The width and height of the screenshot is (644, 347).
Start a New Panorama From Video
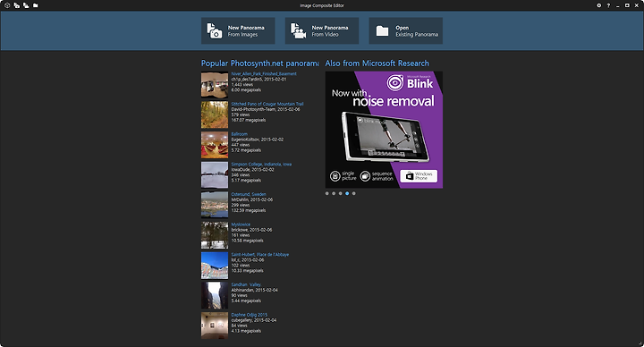322,30
